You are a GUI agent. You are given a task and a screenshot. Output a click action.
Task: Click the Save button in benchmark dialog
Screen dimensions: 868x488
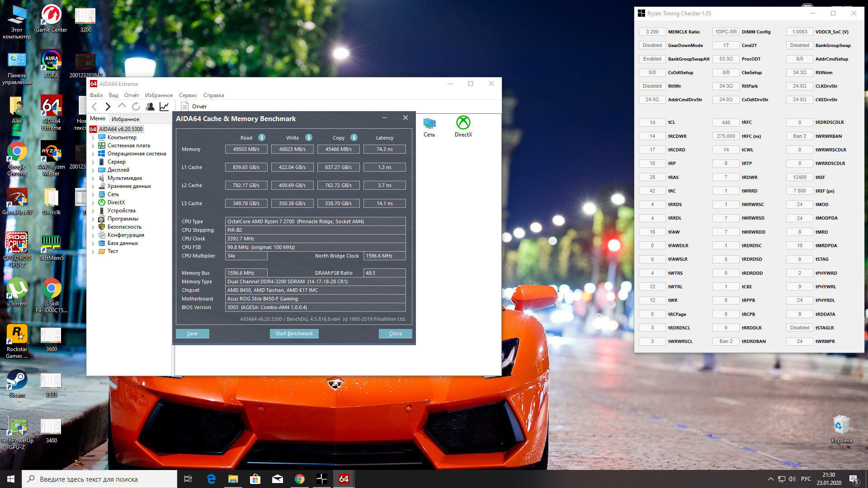click(192, 333)
